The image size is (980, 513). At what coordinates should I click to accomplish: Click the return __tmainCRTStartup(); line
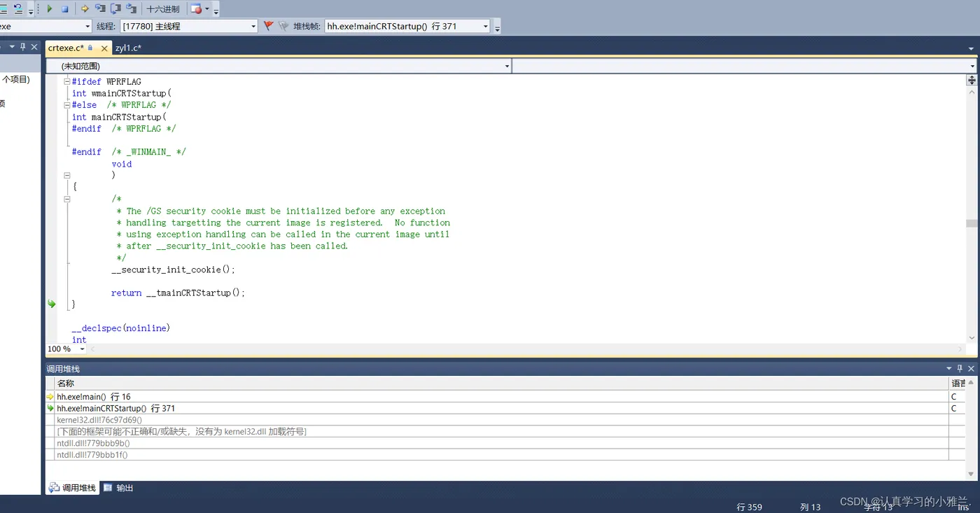[178, 293]
